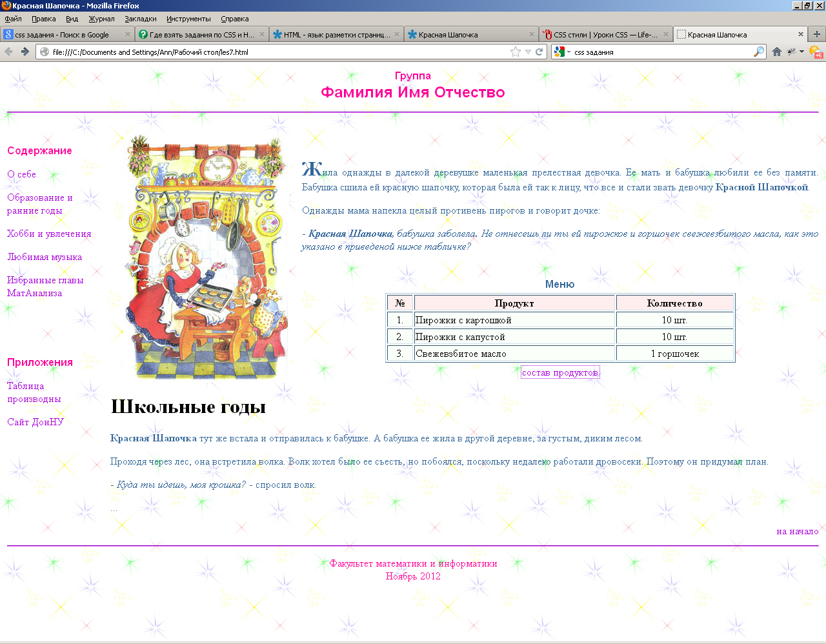The height and width of the screenshot is (644, 826).
Task: Open 'Избранные главы МатАнализа' link
Action: coord(45,287)
